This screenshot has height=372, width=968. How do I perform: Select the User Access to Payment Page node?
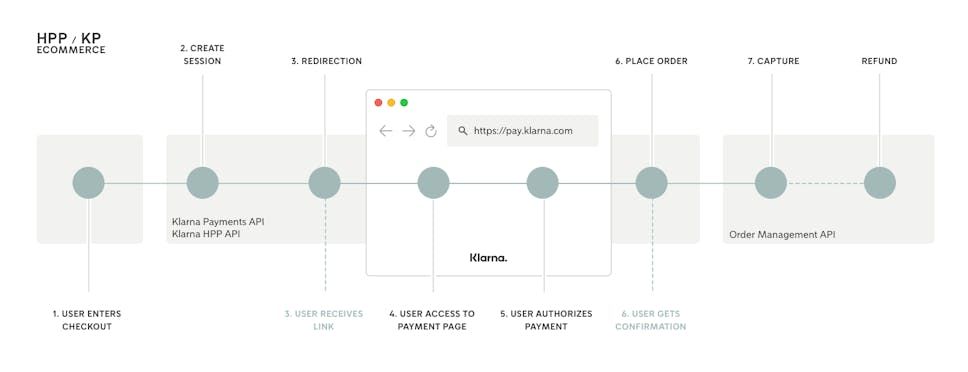pos(433,183)
